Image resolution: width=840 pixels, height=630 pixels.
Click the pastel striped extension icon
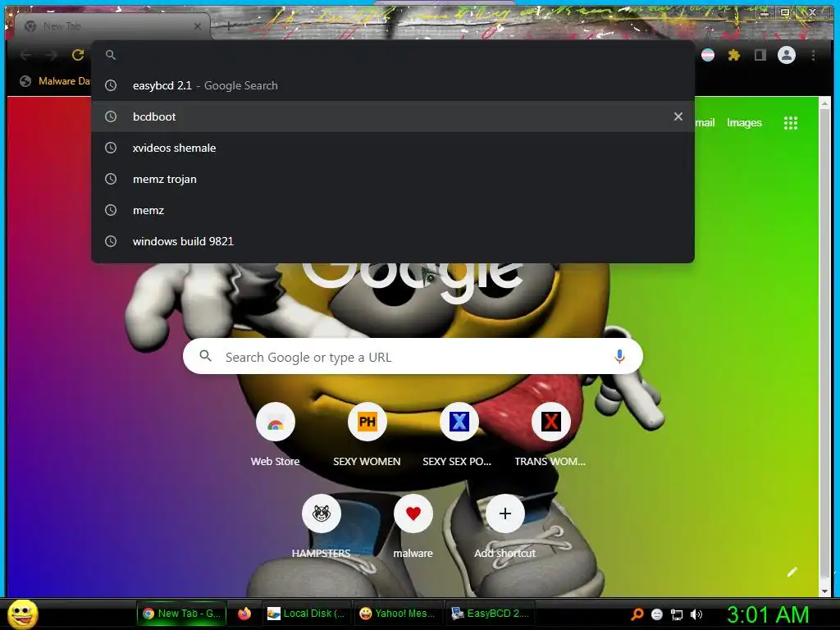708,55
